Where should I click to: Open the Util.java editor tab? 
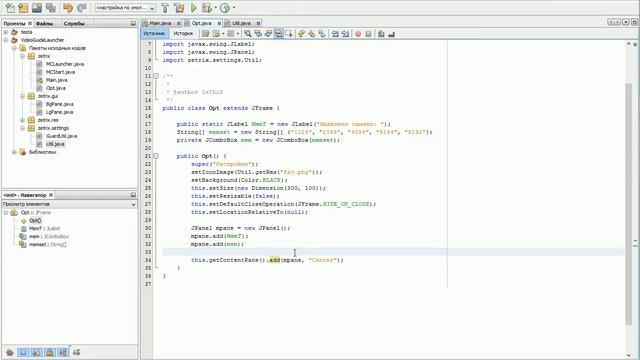click(x=241, y=23)
